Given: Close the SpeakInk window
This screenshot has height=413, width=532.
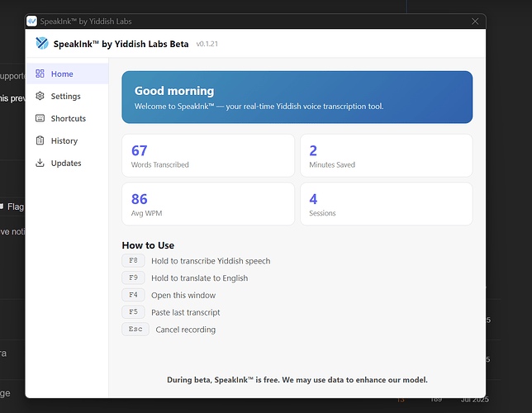Looking at the screenshot, I should (475, 21).
